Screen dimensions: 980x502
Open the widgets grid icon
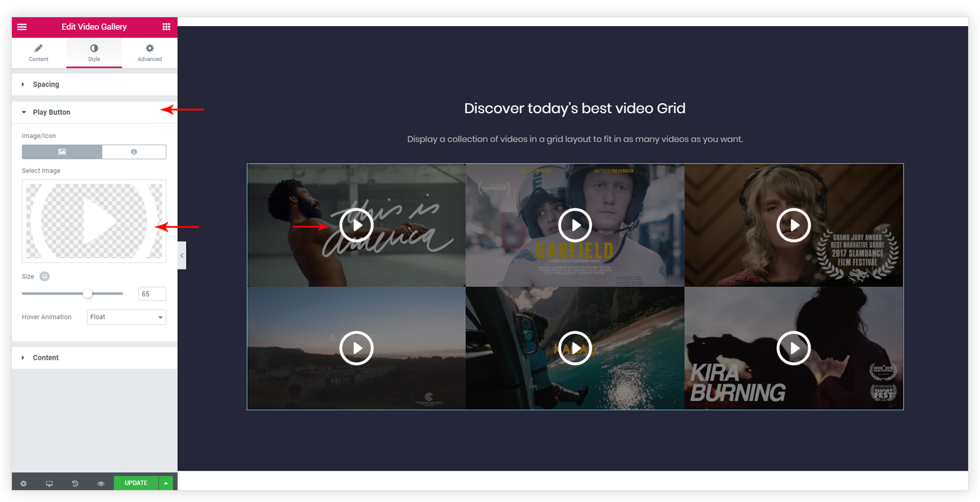tap(166, 27)
